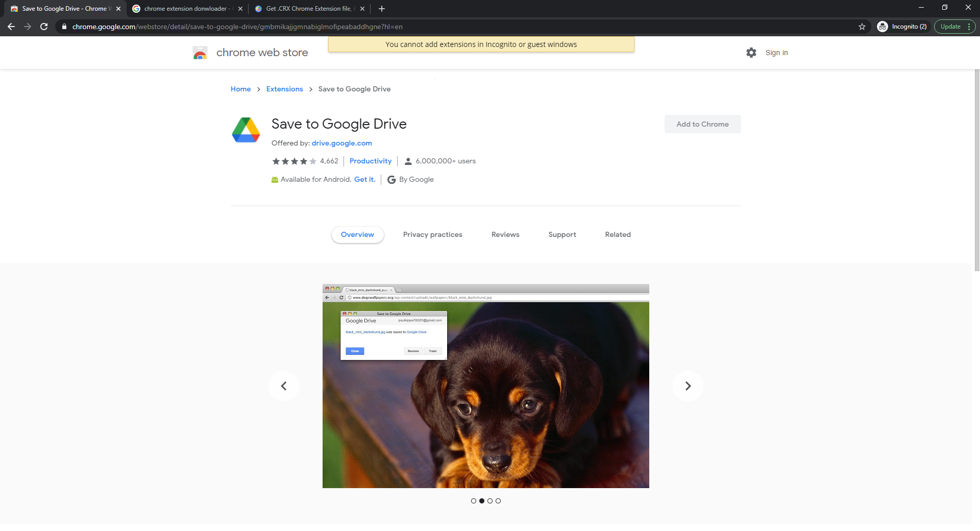Select the Overview tab

[357, 234]
